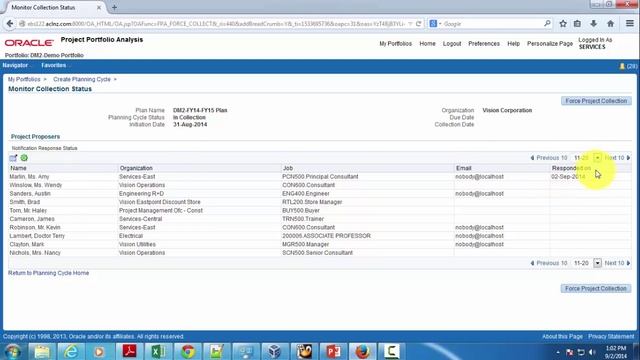Image resolution: width=640 pixels, height=360 pixels.
Task: Open the Firefox hamburger menu
Action: click(630, 24)
